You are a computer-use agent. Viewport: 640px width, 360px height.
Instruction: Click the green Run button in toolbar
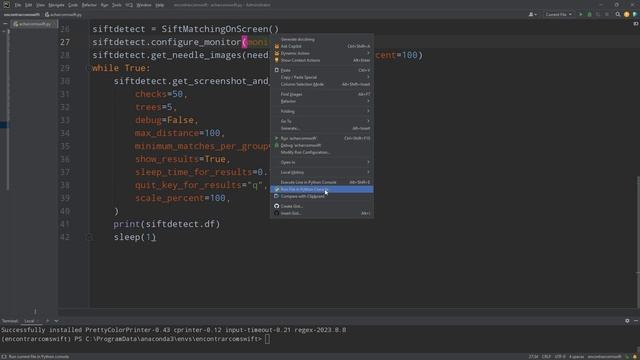581,14
